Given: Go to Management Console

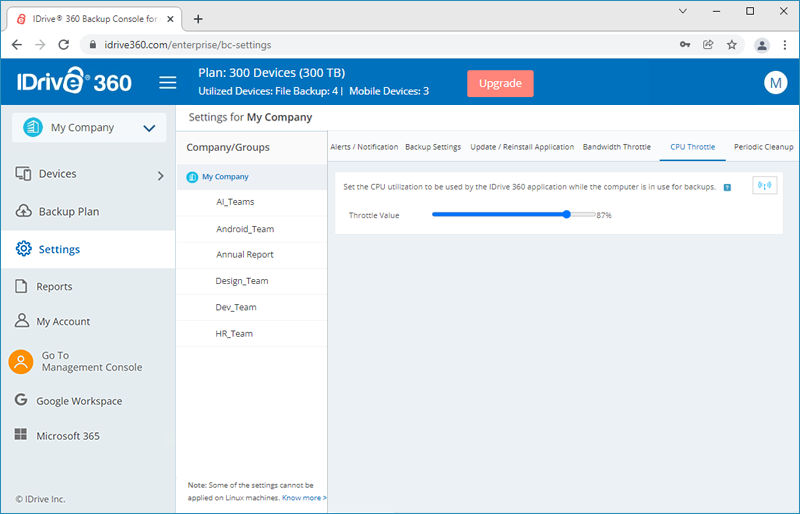Looking at the screenshot, I should 90,361.
